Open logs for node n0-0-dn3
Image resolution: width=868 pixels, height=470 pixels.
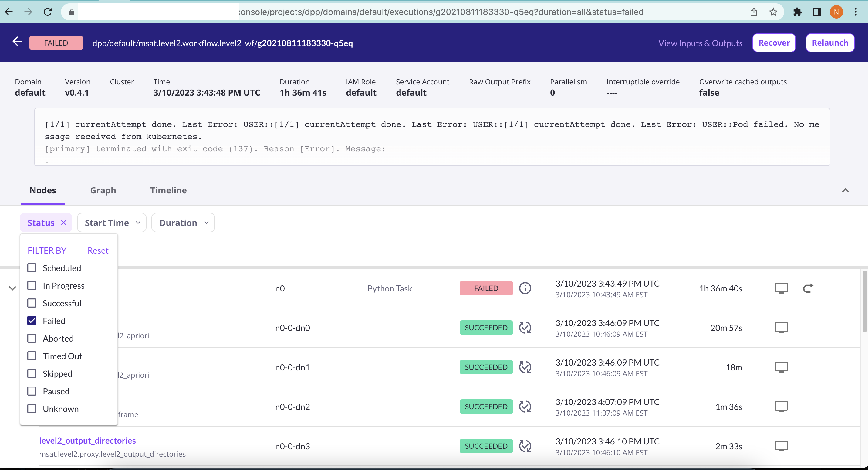point(782,446)
